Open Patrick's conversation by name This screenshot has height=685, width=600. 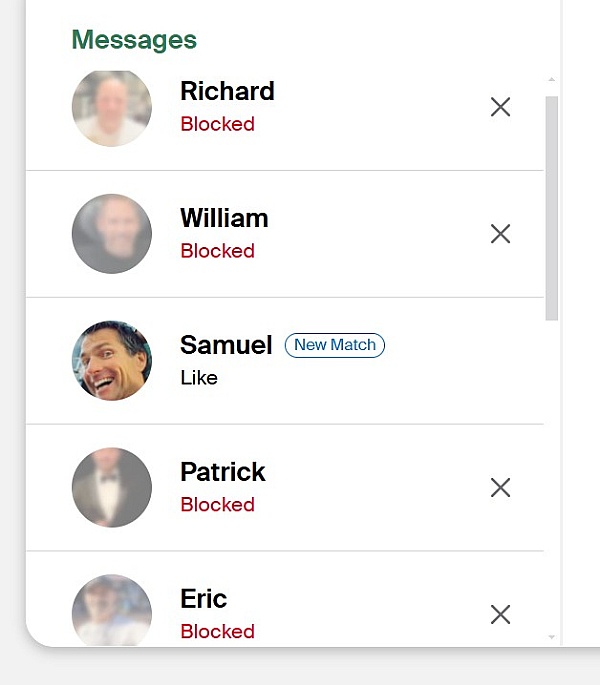click(223, 472)
